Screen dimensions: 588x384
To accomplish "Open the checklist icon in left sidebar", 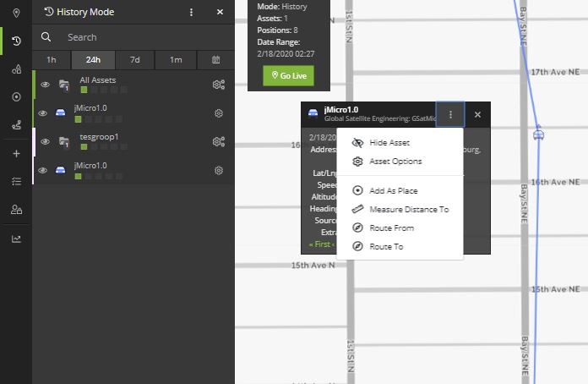I will [x=16, y=181].
